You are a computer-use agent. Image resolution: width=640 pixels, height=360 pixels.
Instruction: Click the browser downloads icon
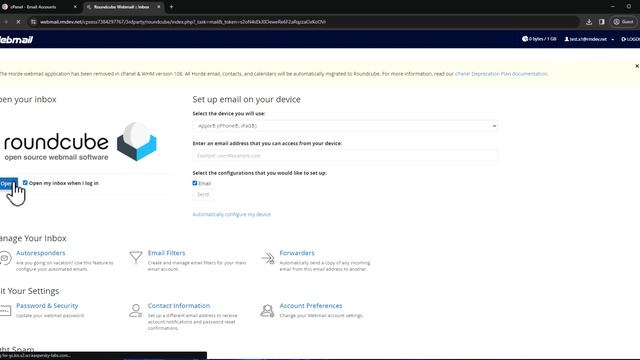[x=589, y=22]
